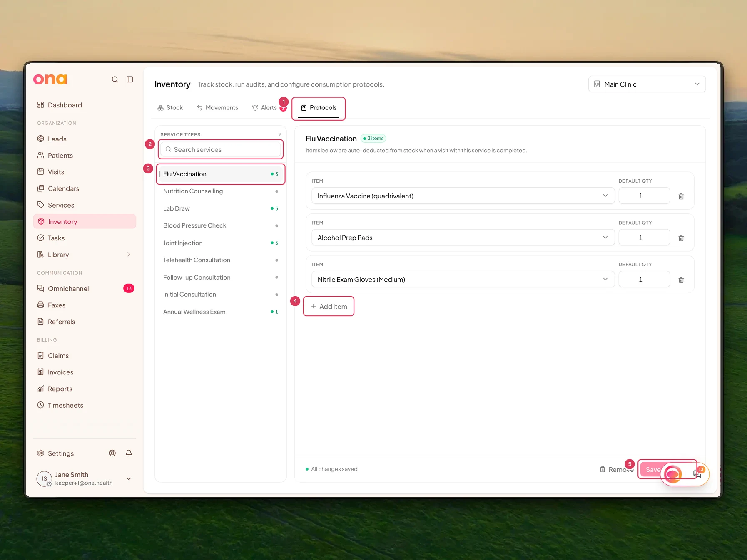Open Dashboard from the sidebar
Viewport: 747px width, 560px height.
tap(85, 105)
